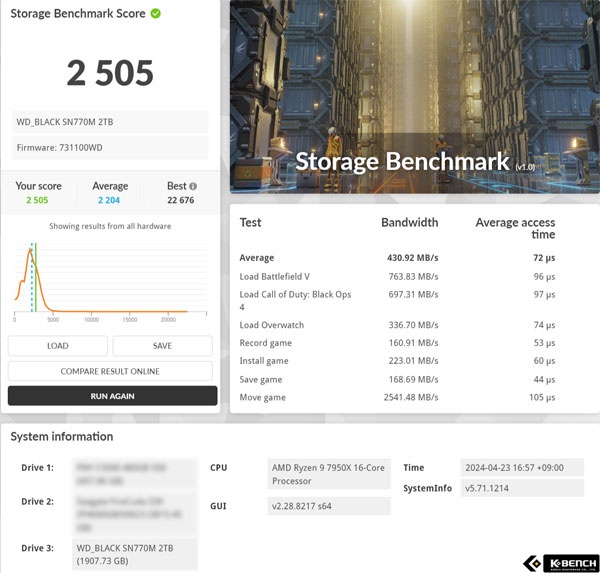Click 'Showing results from all hardware' text
Screen dimensions: 600x573
pyautogui.click(x=110, y=226)
